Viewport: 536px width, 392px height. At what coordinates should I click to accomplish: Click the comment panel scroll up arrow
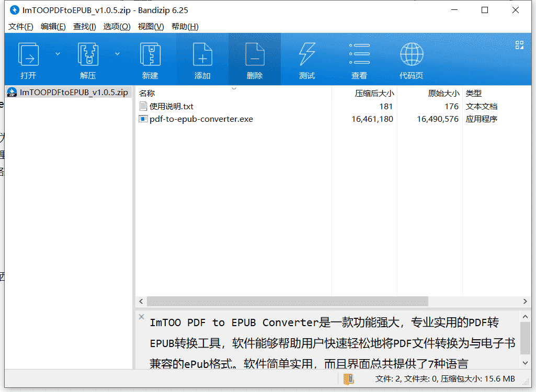click(525, 317)
